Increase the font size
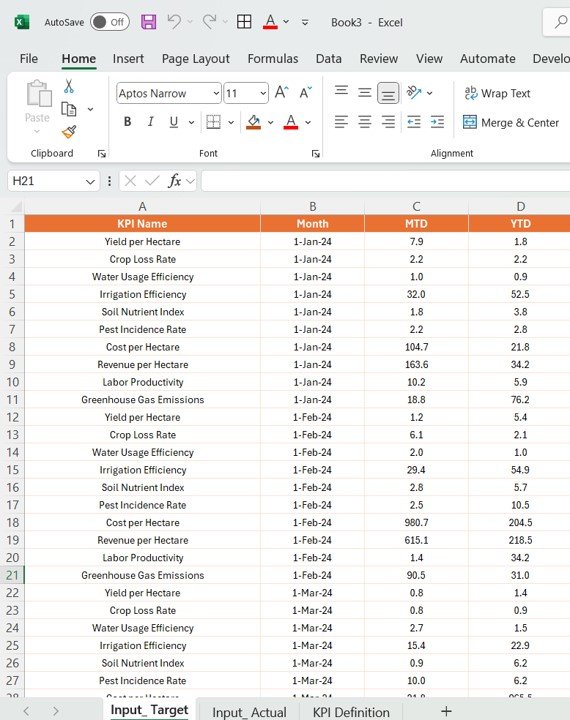This screenshot has height=720, width=570. [x=282, y=93]
